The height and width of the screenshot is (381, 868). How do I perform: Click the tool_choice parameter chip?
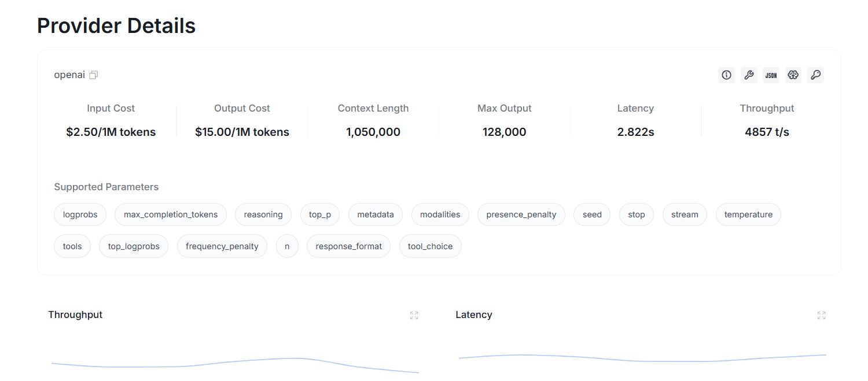[431, 246]
